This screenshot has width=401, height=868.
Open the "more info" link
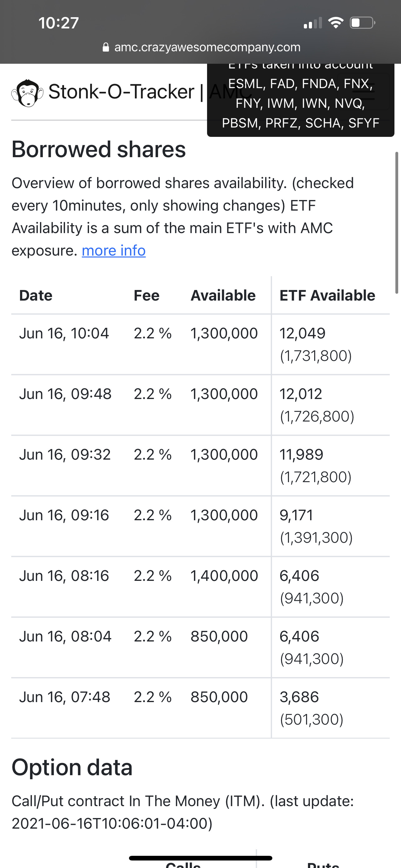tap(113, 251)
